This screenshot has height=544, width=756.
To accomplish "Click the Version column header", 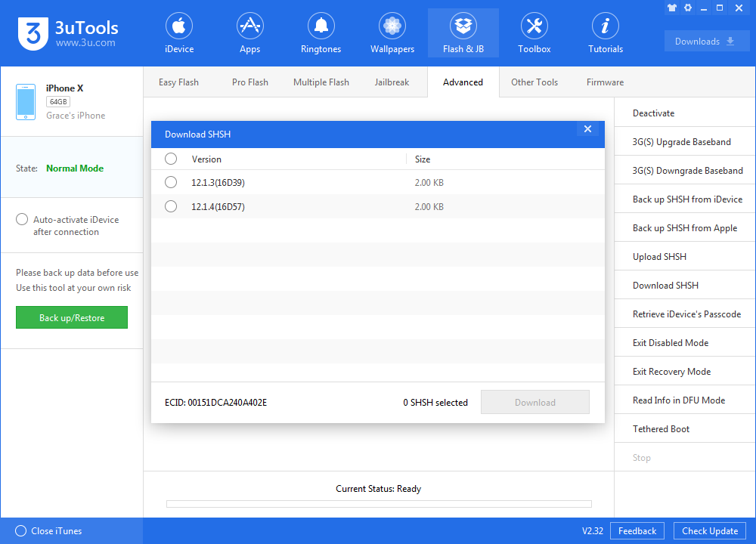I will tap(206, 159).
